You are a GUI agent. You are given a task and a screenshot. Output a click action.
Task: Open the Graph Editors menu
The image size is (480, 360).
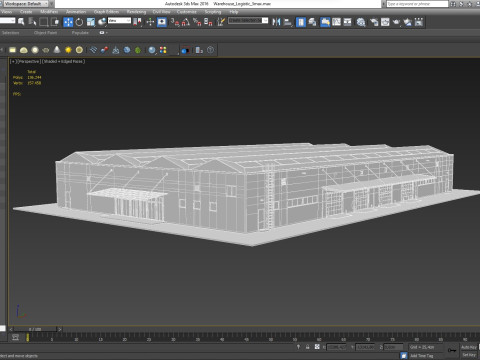pyautogui.click(x=106, y=12)
